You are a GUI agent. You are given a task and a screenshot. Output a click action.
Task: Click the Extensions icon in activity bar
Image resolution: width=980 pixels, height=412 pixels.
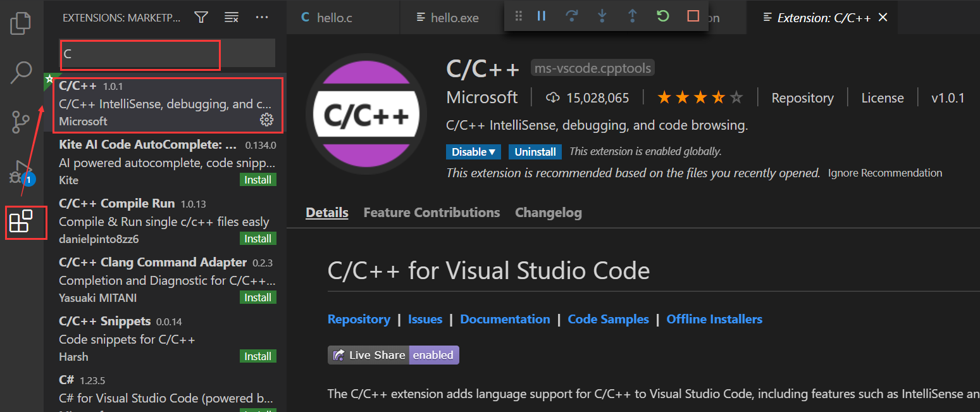(21, 222)
